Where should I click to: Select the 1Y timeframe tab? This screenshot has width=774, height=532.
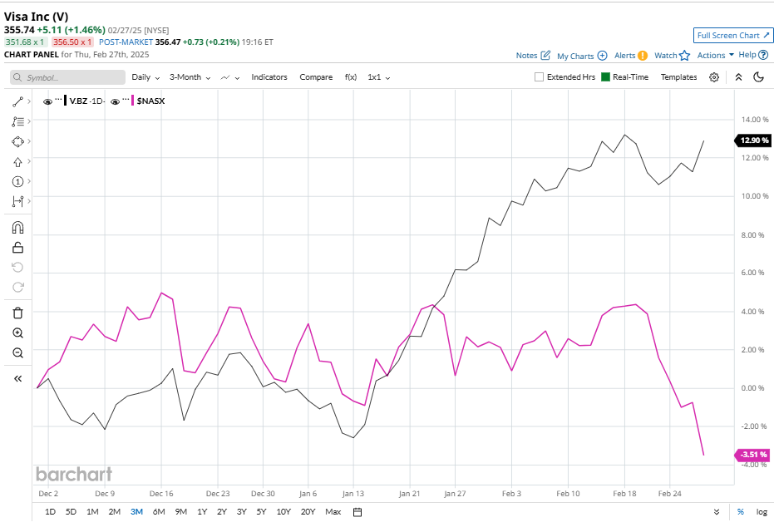pyautogui.click(x=201, y=512)
